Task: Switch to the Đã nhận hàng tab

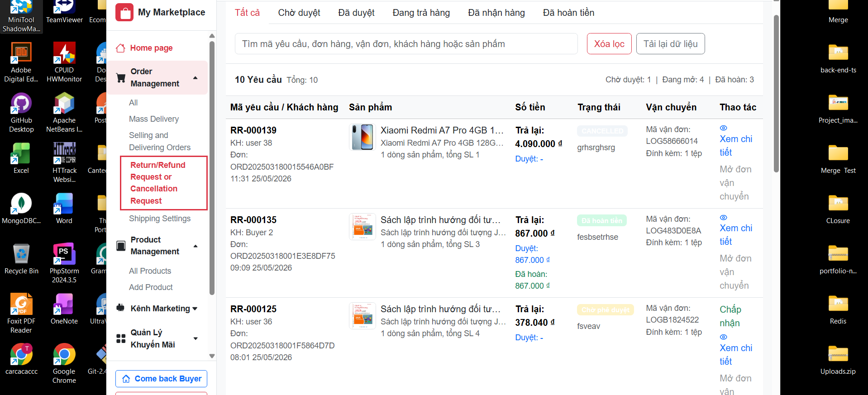Action: click(496, 13)
